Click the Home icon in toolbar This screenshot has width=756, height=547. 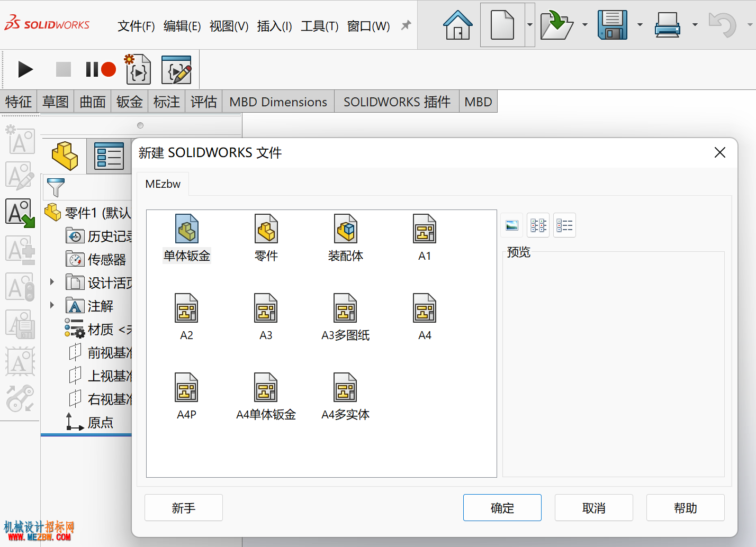[457, 25]
